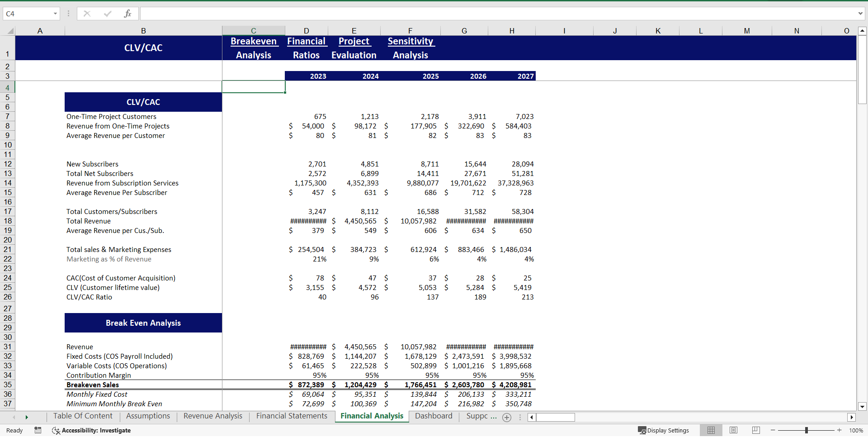Click the Revenue Analysis sheet tab
The width and height of the screenshot is (868, 437).
point(212,416)
